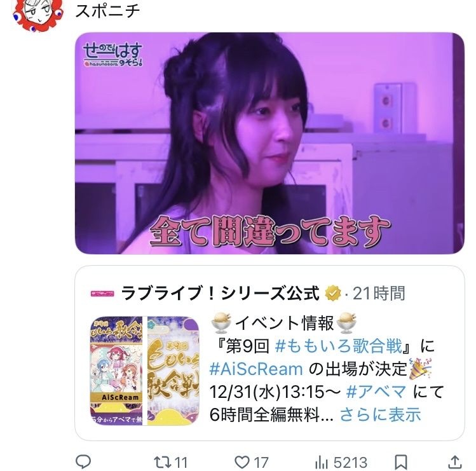Open the poster's profile avatar
Image resolution: width=476 pixels, height=471 pixels.
(38, 13)
